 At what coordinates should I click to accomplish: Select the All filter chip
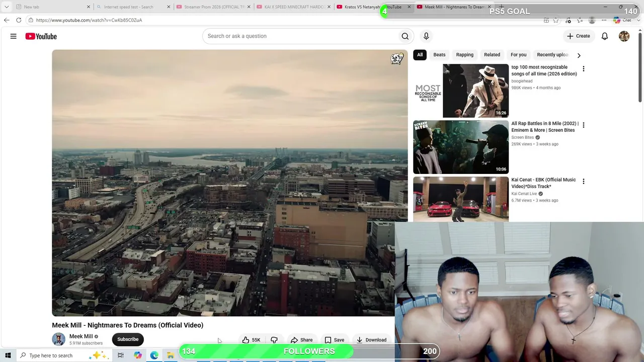pyautogui.click(x=420, y=55)
